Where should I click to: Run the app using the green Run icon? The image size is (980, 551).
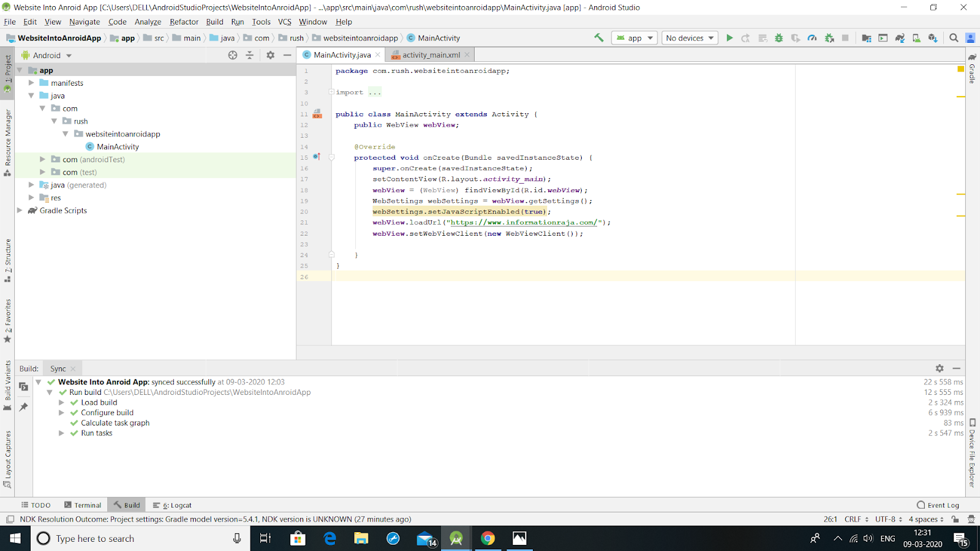pyautogui.click(x=729, y=37)
